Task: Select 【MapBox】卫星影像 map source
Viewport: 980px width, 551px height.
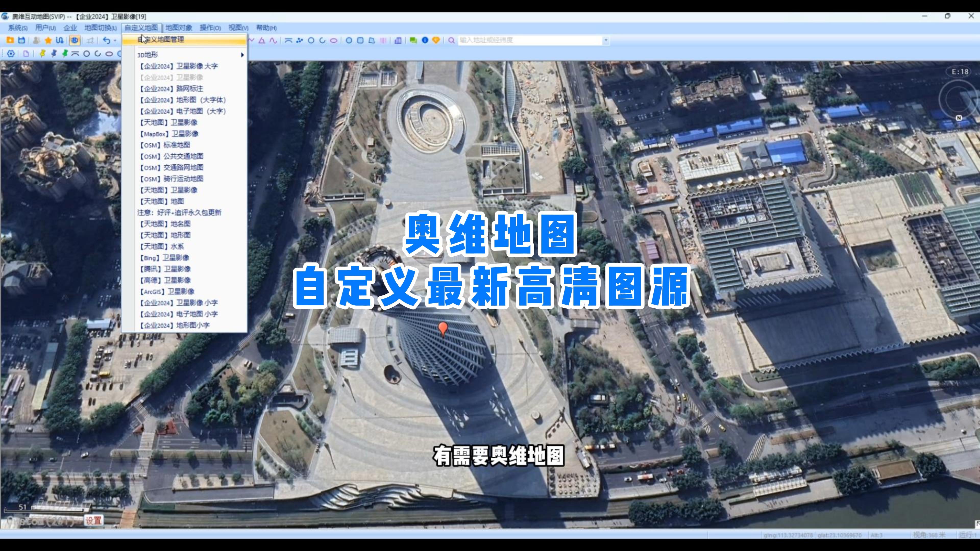Action: (184, 134)
